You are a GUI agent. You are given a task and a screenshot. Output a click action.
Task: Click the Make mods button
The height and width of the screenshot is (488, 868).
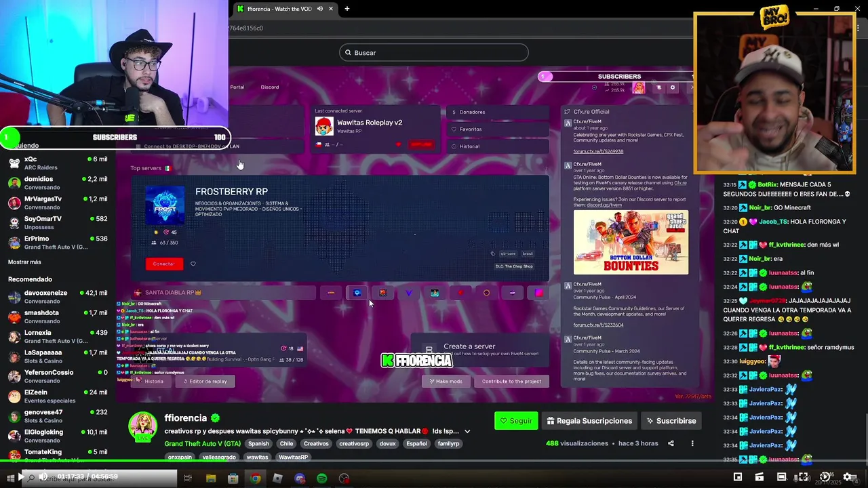coord(446,381)
